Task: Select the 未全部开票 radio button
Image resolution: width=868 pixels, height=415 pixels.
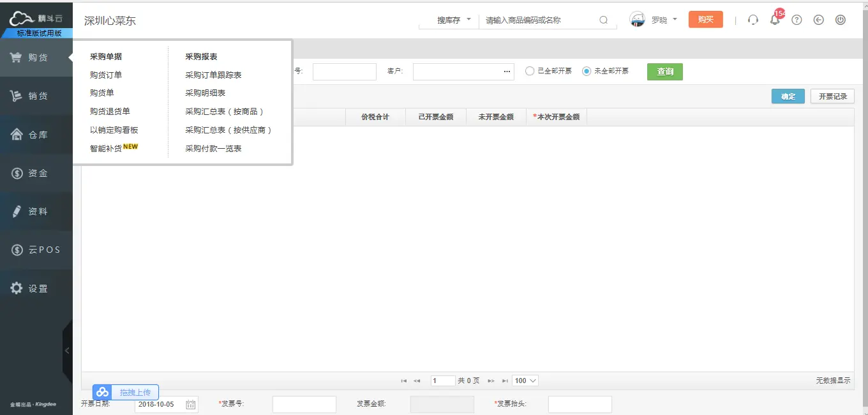Action: coord(587,72)
